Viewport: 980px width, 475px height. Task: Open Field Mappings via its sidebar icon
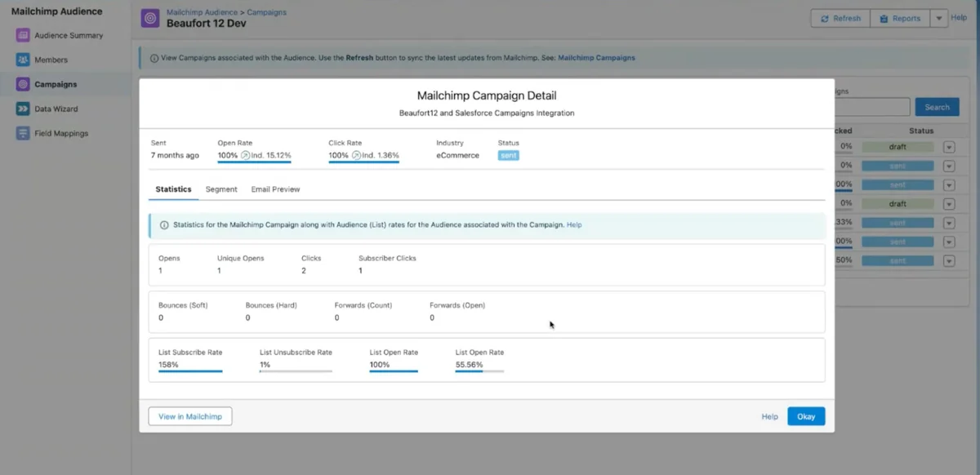[x=23, y=133]
